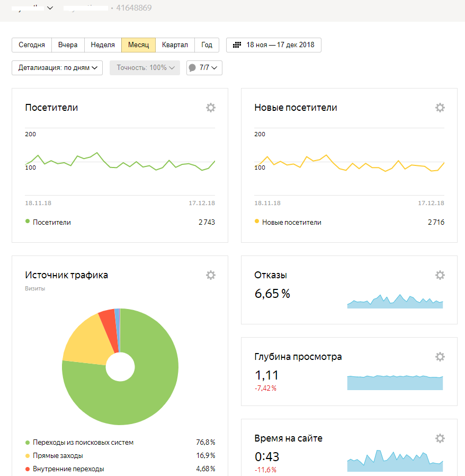Open the Точность: 100% dropdown

click(145, 68)
